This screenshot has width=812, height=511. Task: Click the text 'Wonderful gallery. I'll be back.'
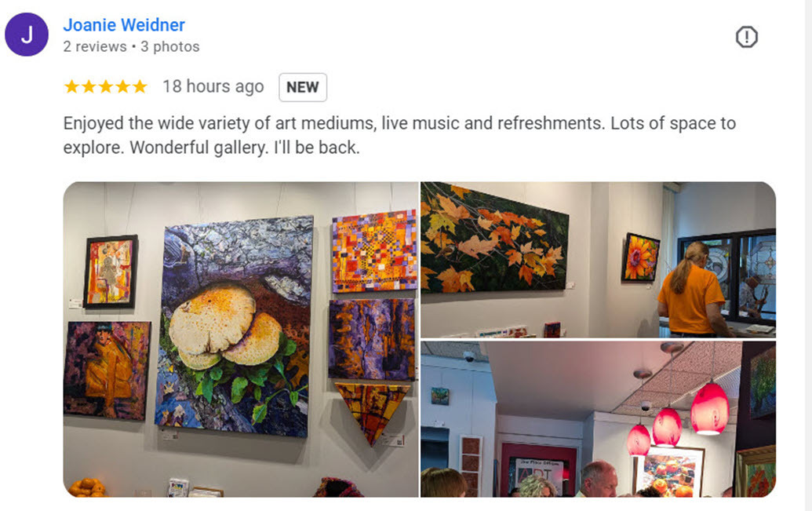[245, 148]
